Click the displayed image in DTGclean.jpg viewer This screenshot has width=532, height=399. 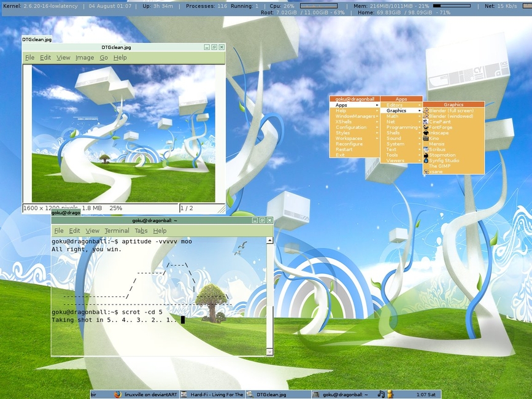coord(123,134)
